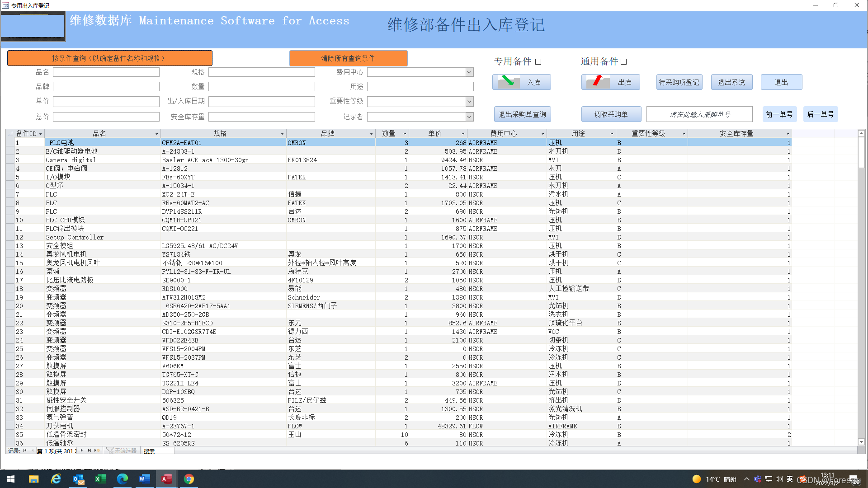Click the 退出系统 button icon
This screenshot has width=868, height=488.
pyautogui.click(x=733, y=83)
